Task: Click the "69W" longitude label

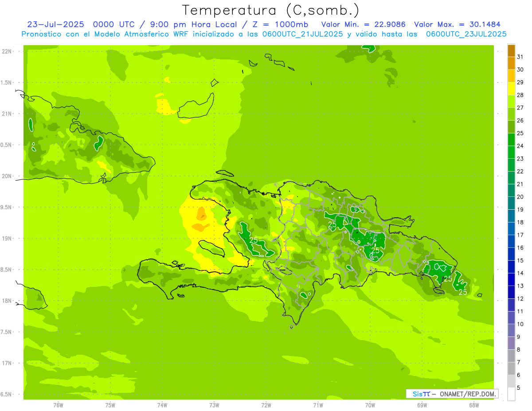Action: (x=422, y=405)
